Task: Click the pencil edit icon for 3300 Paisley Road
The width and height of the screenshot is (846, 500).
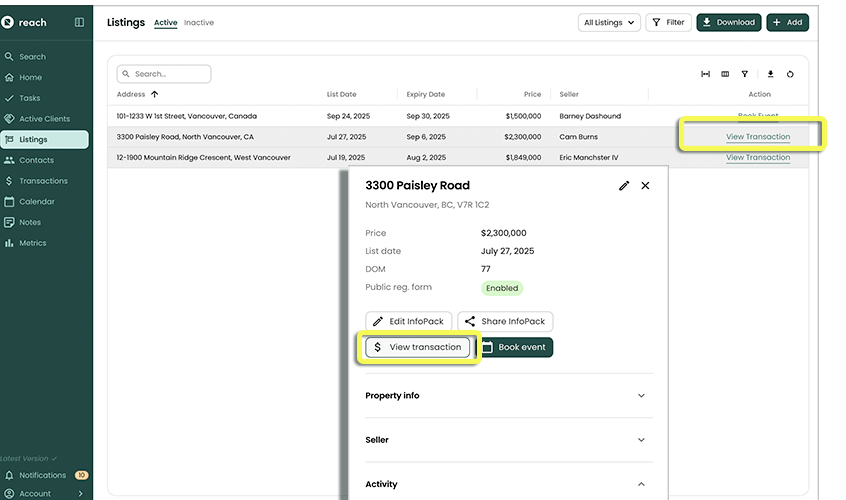Action: point(624,186)
